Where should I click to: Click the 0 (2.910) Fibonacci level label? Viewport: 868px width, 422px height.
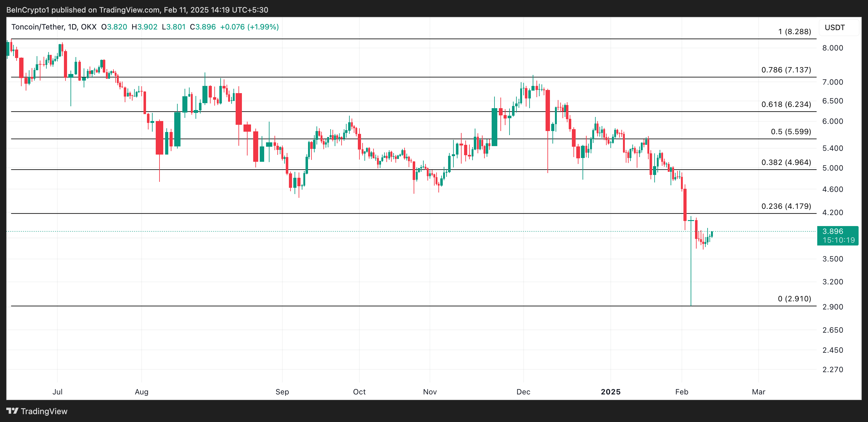(x=794, y=299)
